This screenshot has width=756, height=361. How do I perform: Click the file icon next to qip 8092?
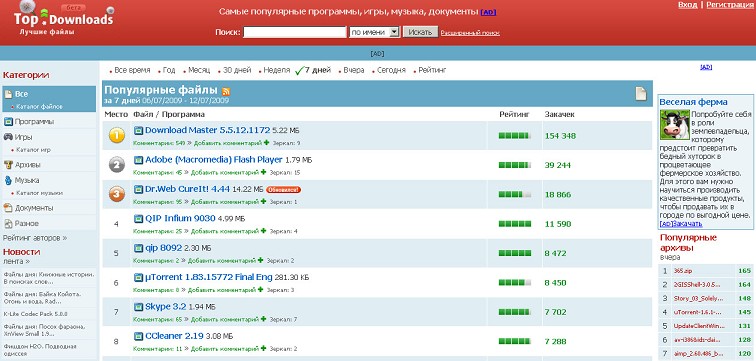(138, 248)
